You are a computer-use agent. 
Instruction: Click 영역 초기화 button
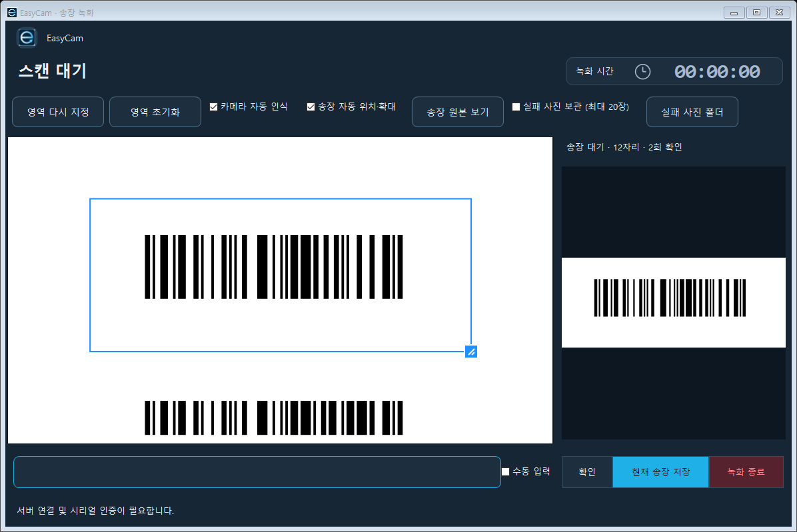(155, 112)
